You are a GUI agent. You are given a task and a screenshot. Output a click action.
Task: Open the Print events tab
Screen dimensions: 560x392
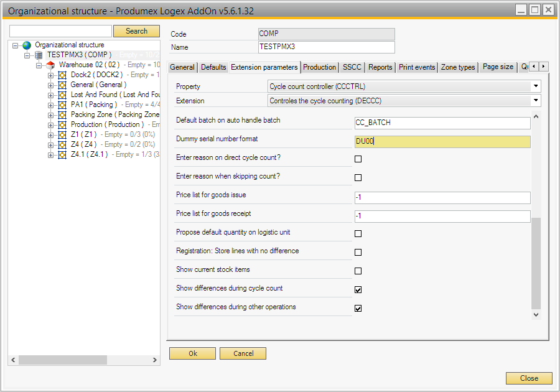tap(416, 67)
